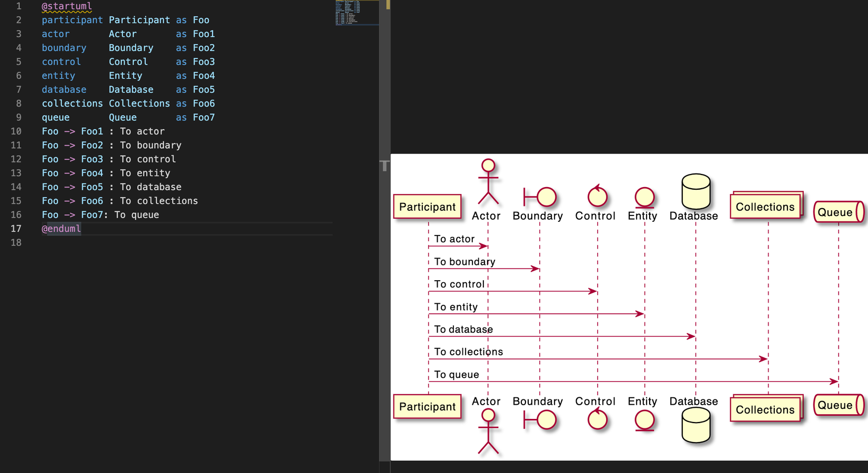Click the bottom Boundary symbol
The image size is (868, 473).
click(x=540, y=420)
